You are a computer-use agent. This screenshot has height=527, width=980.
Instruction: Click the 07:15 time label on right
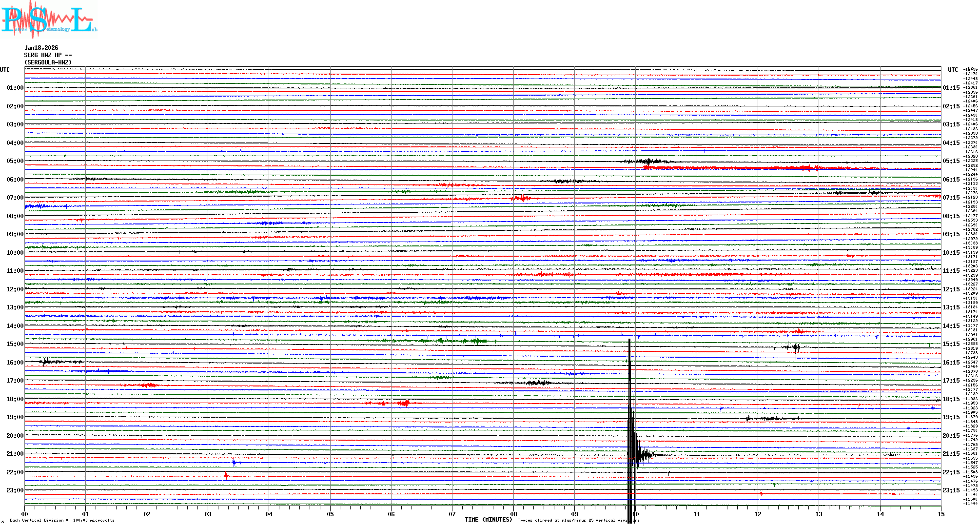(x=951, y=198)
